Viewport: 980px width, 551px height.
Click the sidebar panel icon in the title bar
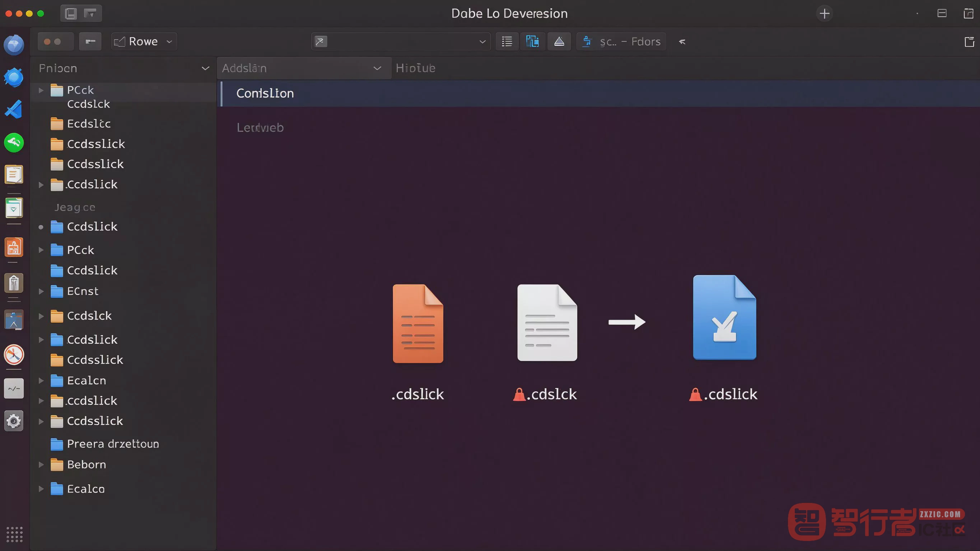point(71,14)
